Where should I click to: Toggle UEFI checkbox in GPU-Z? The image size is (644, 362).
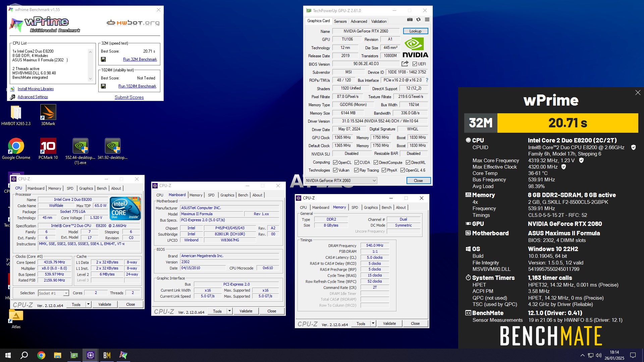point(415,64)
